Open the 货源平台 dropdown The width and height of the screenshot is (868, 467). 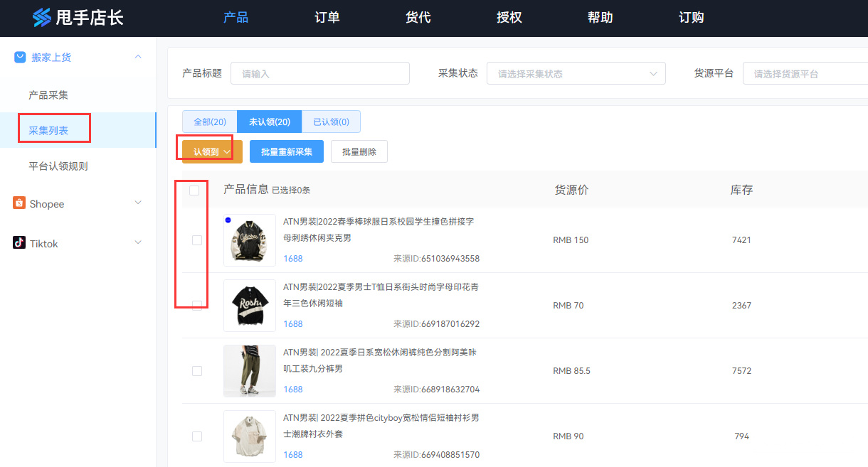pos(805,73)
